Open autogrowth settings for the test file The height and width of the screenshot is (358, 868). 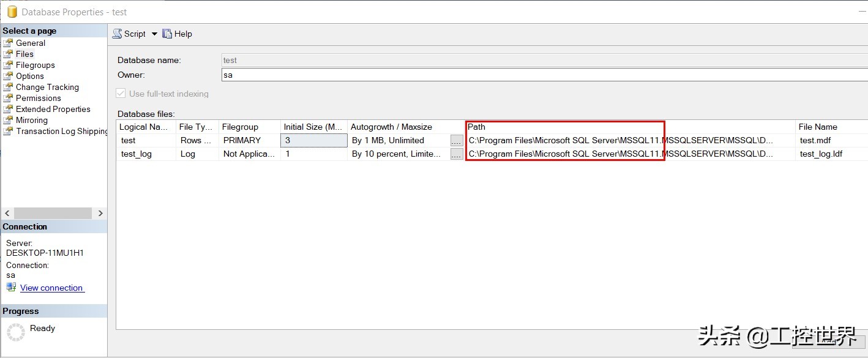click(x=456, y=140)
